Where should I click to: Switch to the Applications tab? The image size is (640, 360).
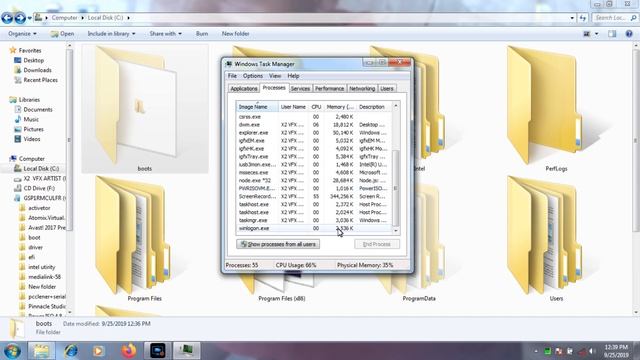(x=244, y=89)
